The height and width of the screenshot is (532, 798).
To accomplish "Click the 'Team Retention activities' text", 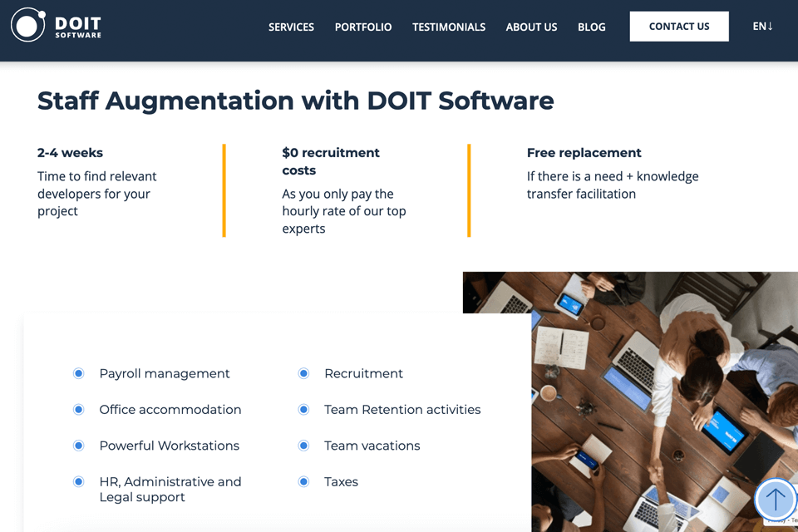I will point(402,410).
